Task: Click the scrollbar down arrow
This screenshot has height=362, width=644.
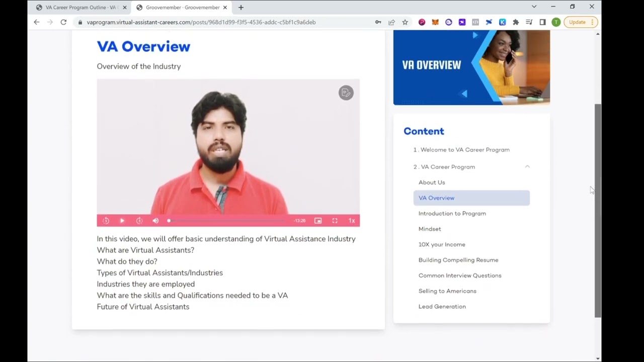Action: 598,358
